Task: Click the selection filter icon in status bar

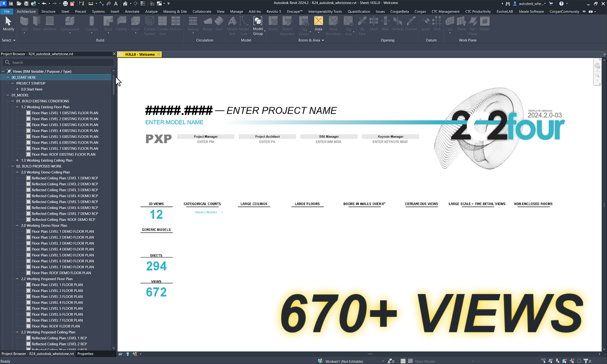Action: pyautogui.click(x=587, y=361)
